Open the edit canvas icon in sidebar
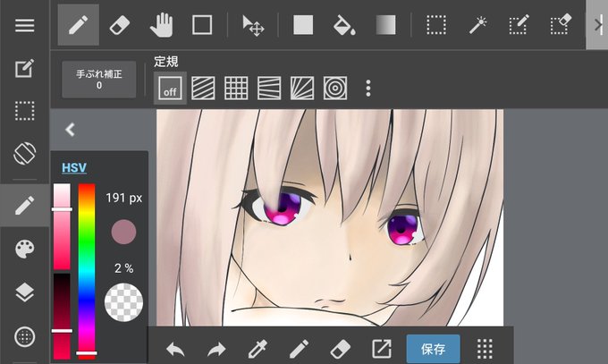The height and width of the screenshot is (364, 608). (24, 68)
